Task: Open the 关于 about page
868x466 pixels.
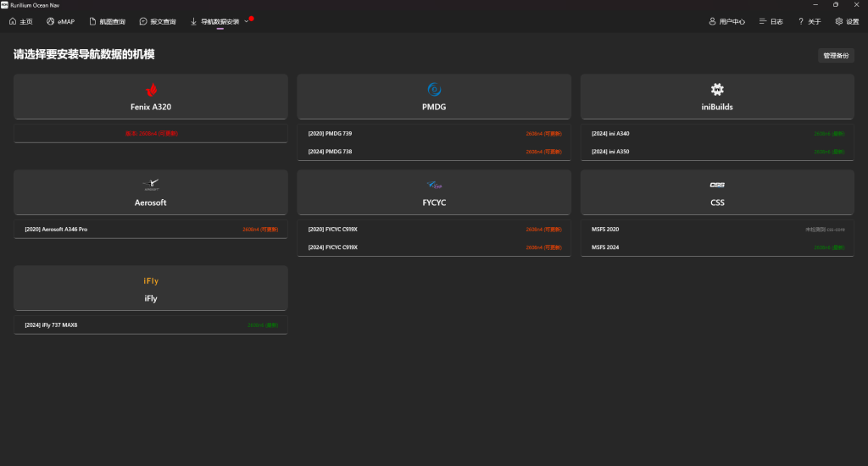Action: click(810, 21)
